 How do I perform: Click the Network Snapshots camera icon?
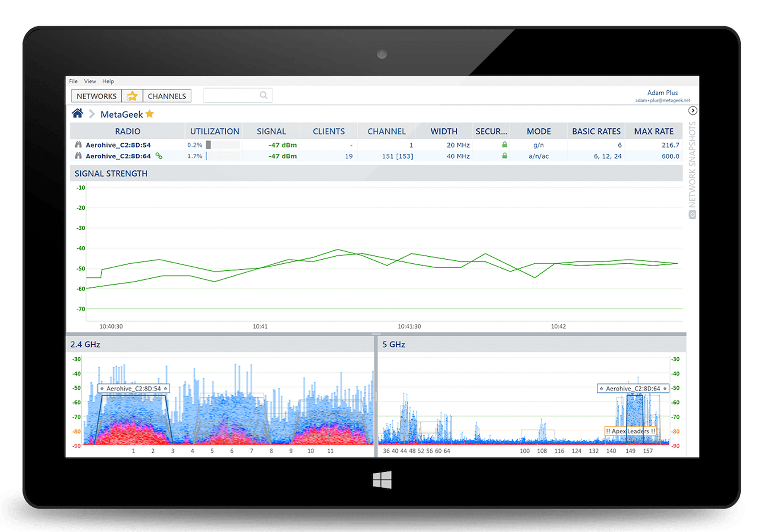pos(692,215)
